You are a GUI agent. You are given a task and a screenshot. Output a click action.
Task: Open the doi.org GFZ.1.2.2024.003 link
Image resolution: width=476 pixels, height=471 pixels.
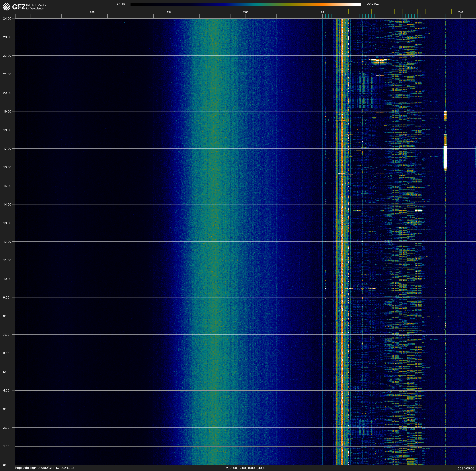click(45, 468)
